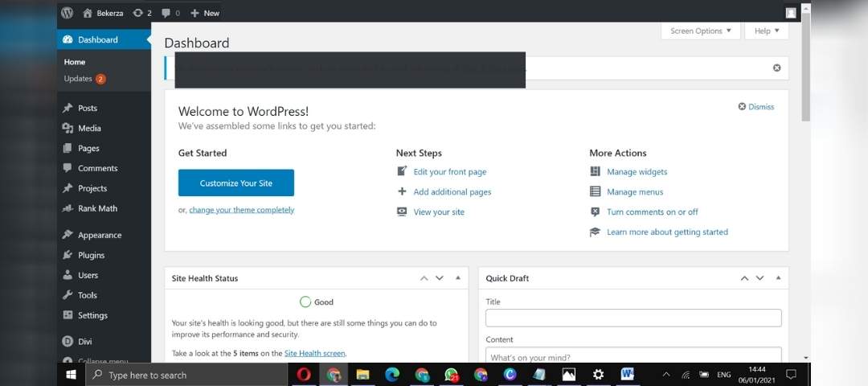Open Windows Start menu
Screen dimensions: 868x386
71,375
